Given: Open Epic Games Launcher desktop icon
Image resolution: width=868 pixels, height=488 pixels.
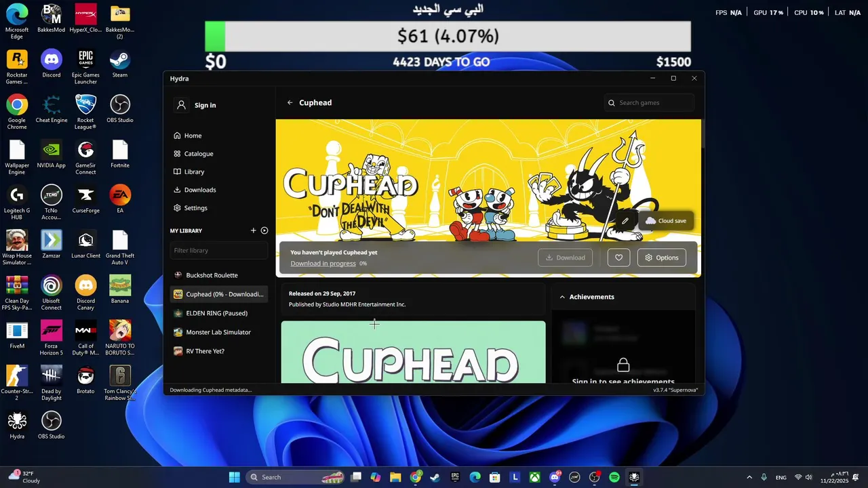Looking at the screenshot, I should pos(85,67).
